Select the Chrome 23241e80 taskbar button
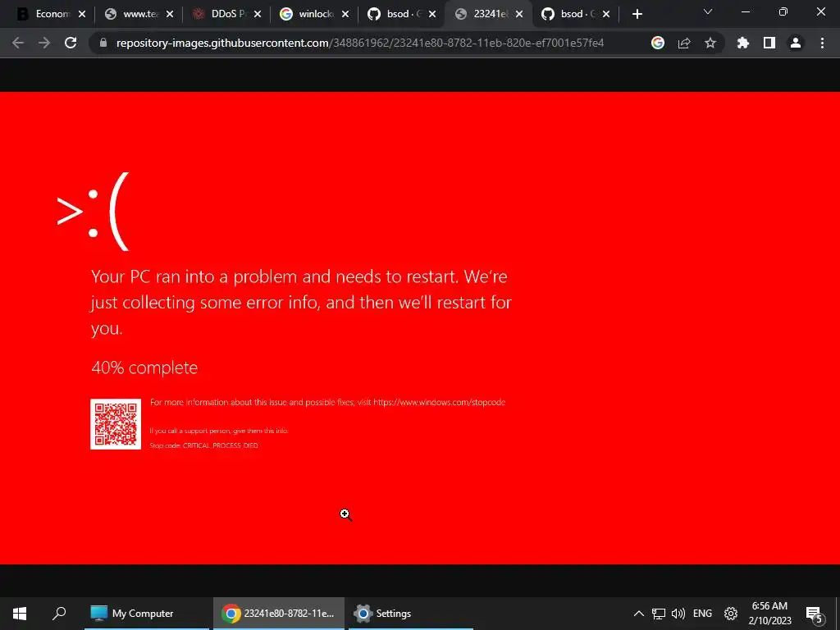The width and height of the screenshot is (840, 630). pyautogui.click(x=279, y=614)
